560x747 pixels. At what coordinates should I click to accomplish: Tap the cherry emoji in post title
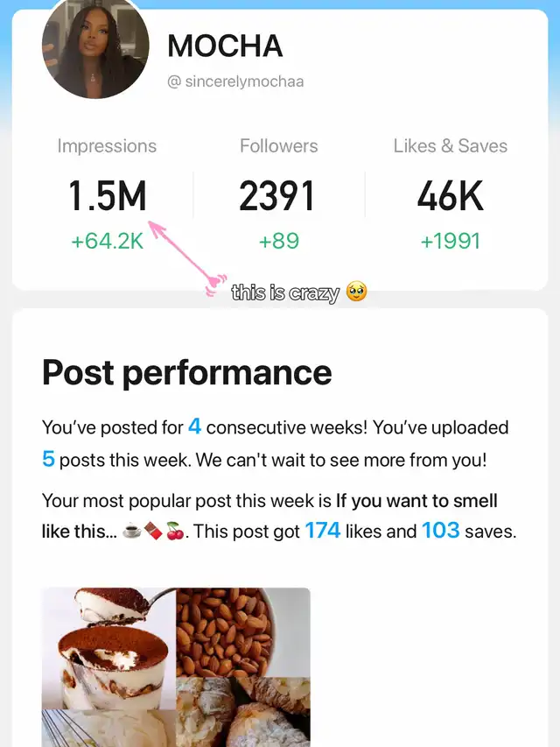point(175,532)
